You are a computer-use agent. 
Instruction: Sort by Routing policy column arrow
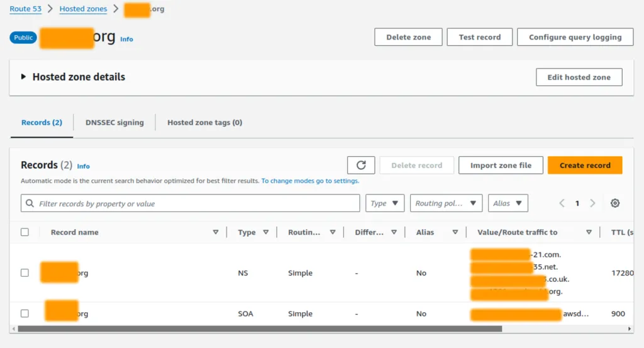333,232
